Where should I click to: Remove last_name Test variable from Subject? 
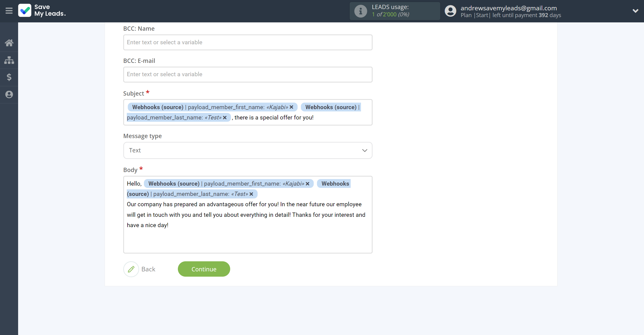(x=225, y=117)
